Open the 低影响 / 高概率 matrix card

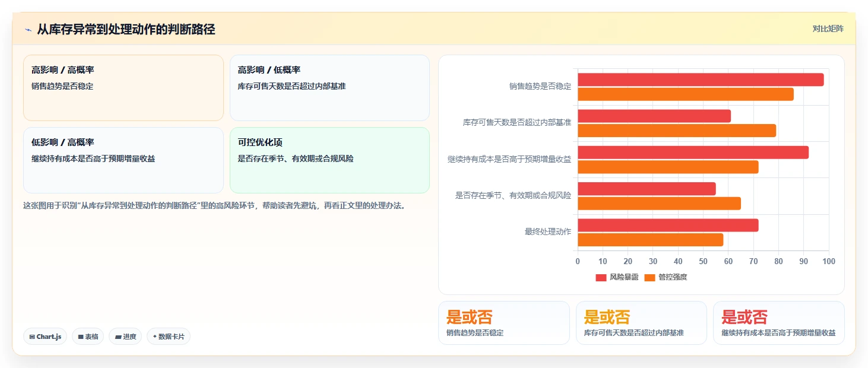pyautogui.click(x=123, y=160)
